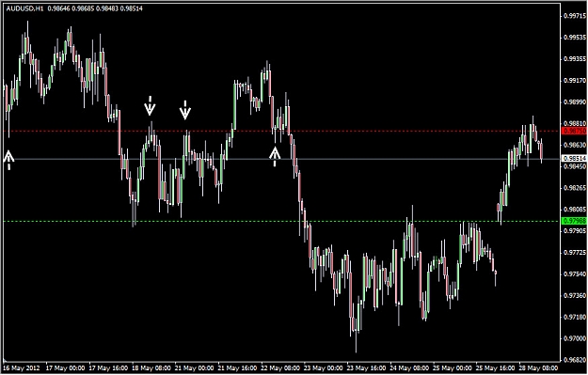The image size is (588, 375).
Task: Click price axis label 0.97180
Action: tap(576, 317)
